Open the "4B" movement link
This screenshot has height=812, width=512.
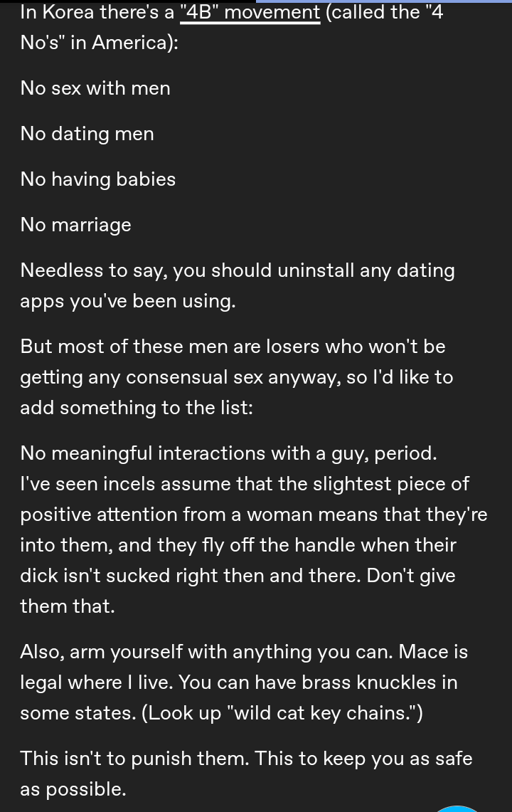pyautogui.click(x=250, y=12)
